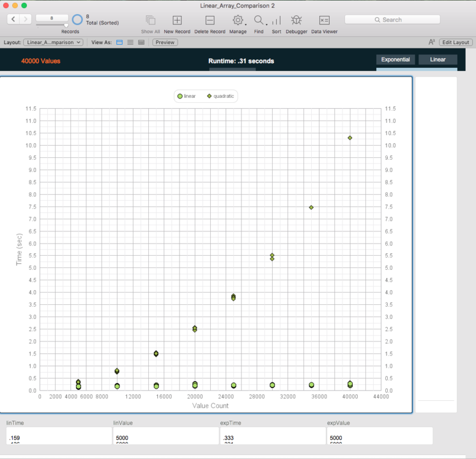Open the Data Viewer icon
476x459 pixels.
tap(324, 20)
